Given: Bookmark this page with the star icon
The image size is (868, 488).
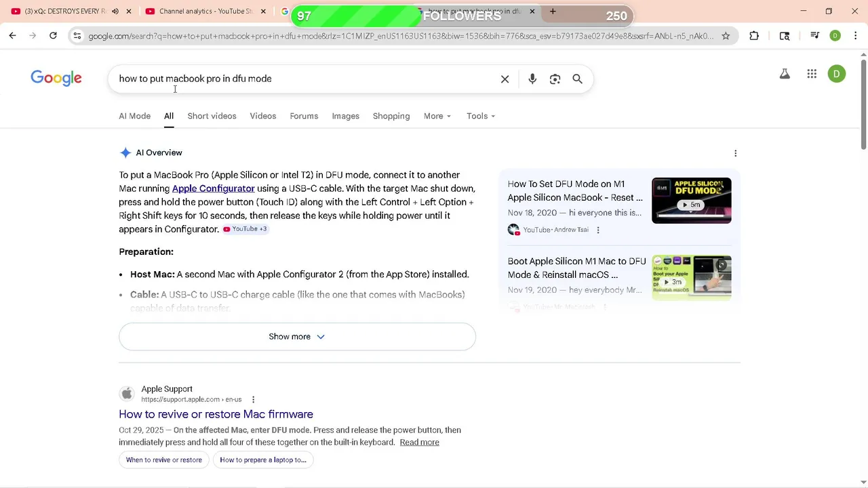Looking at the screenshot, I should (726, 36).
